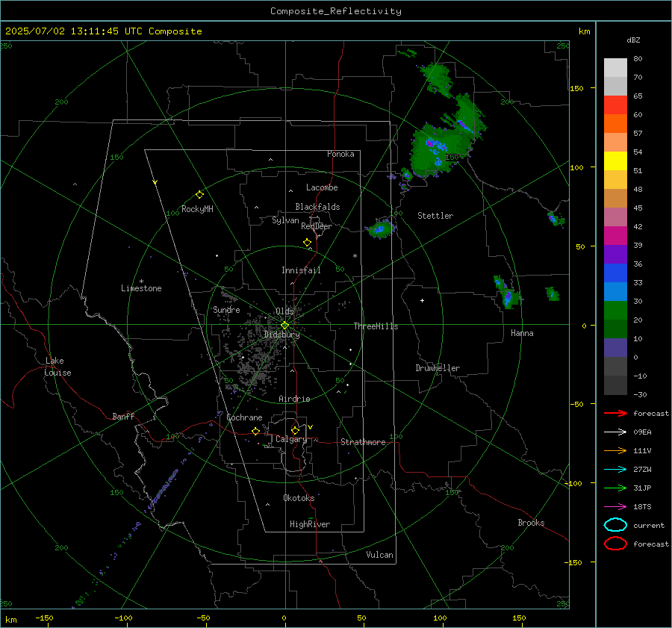Click the Composite_Reflectivity title text
672x628 pixels.
click(336, 11)
